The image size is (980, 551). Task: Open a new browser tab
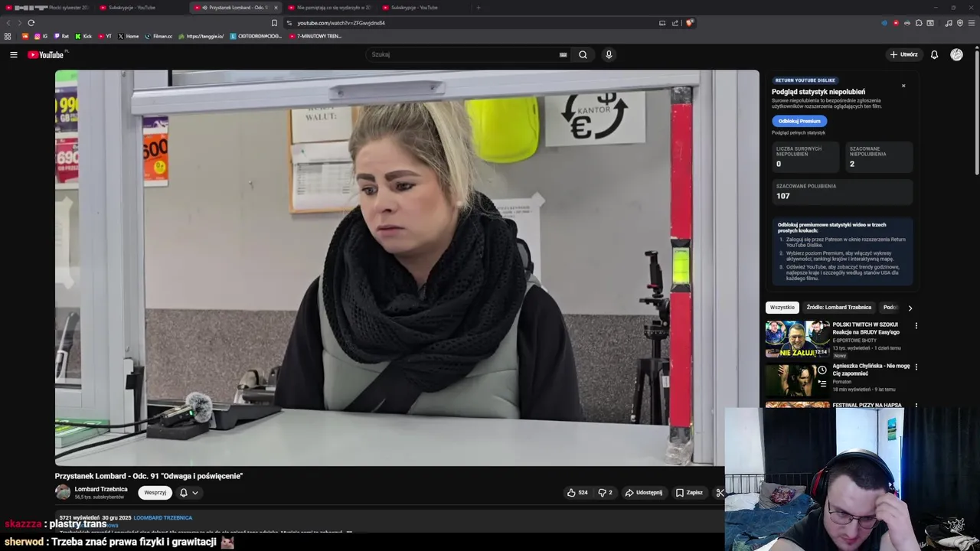[479, 8]
